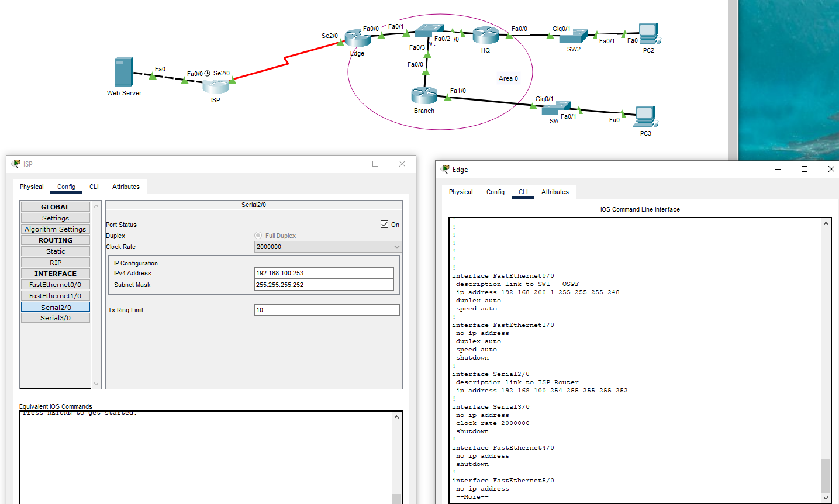The width and height of the screenshot is (839, 504).
Task: Open the Physical tab in Edge window
Action: tap(461, 192)
